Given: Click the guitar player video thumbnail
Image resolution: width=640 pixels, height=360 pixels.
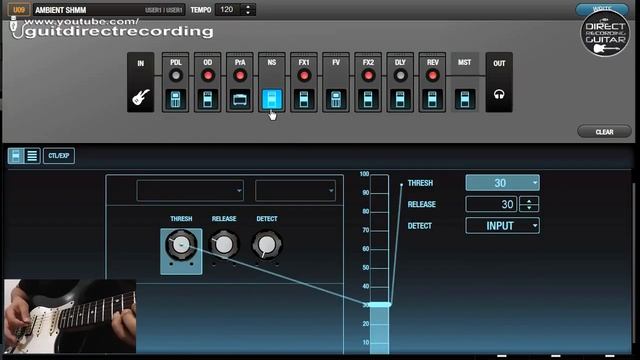Looking at the screenshot, I should point(70,316).
